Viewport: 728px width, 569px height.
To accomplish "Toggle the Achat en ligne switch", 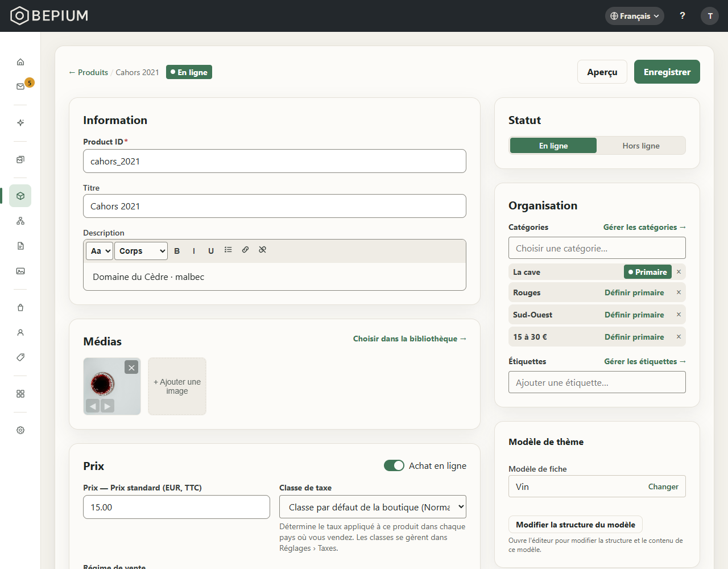I will (x=394, y=465).
